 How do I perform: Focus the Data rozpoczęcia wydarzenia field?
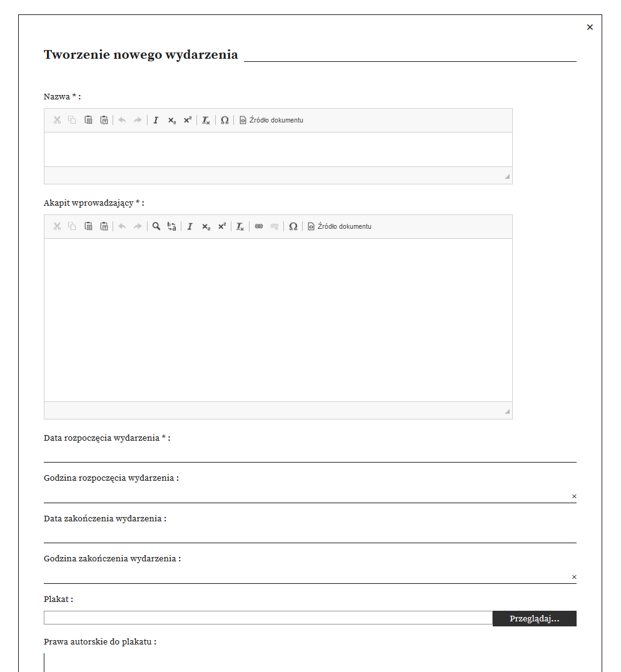[x=310, y=454]
